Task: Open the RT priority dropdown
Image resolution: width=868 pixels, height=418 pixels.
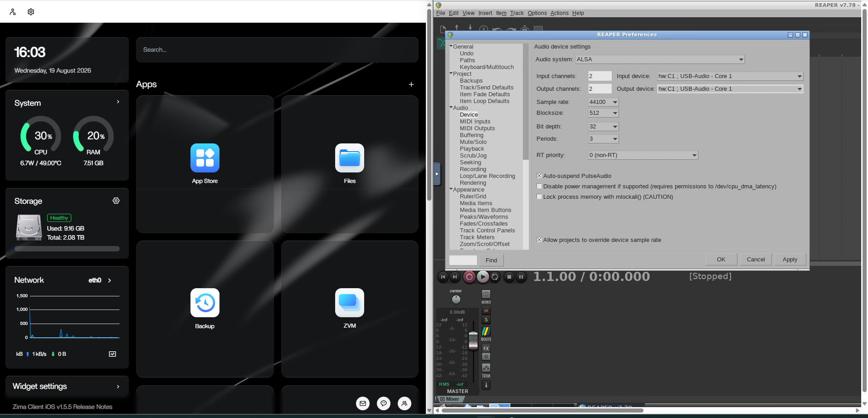Action: pos(643,155)
